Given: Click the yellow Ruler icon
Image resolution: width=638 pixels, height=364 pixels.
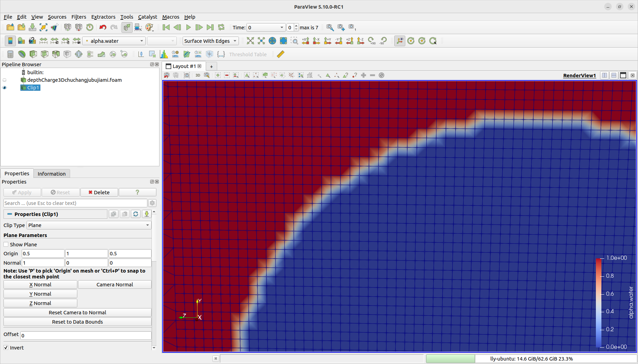Looking at the screenshot, I should point(281,54).
